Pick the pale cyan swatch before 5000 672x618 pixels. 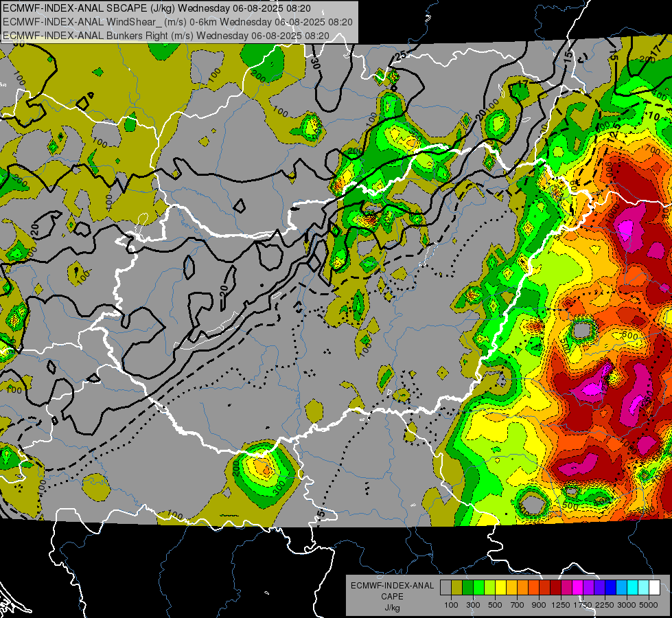click(x=644, y=588)
